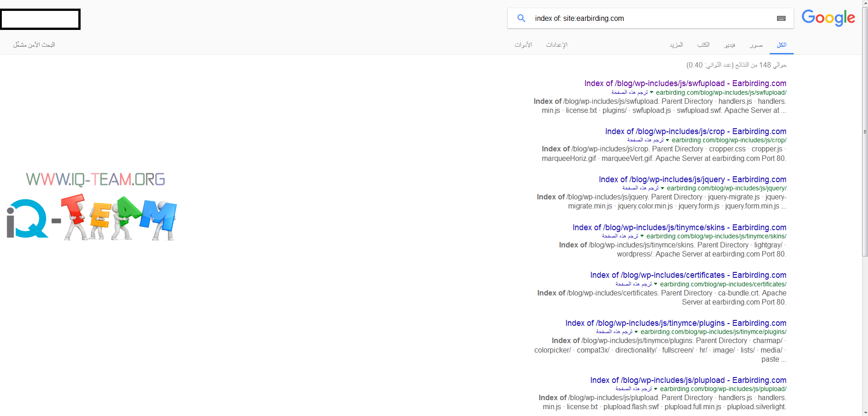Expand the dropdown arrow beside the crop URL
The width and height of the screenshot is (868, 416).
[x=667, y=140]
